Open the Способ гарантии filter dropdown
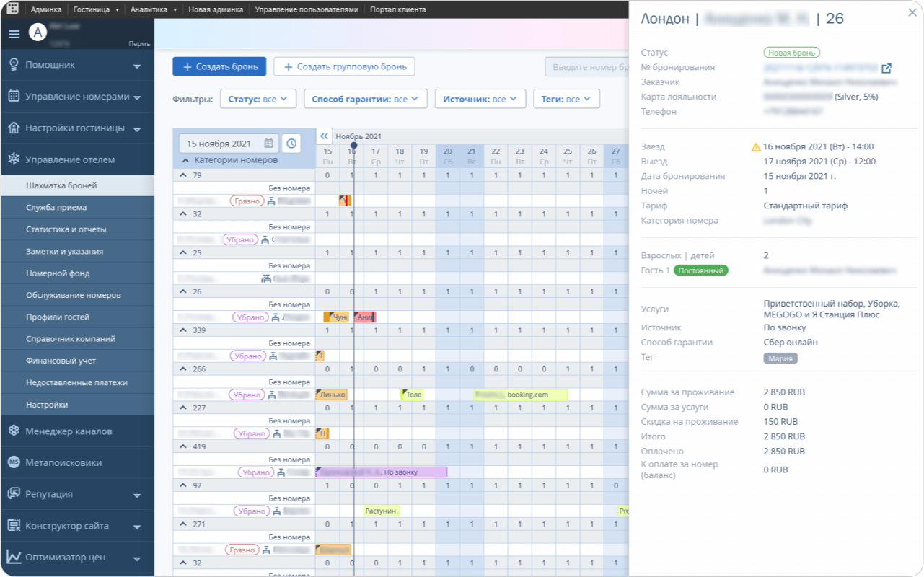This screenshot has width=924, height=577. [366, 99]
